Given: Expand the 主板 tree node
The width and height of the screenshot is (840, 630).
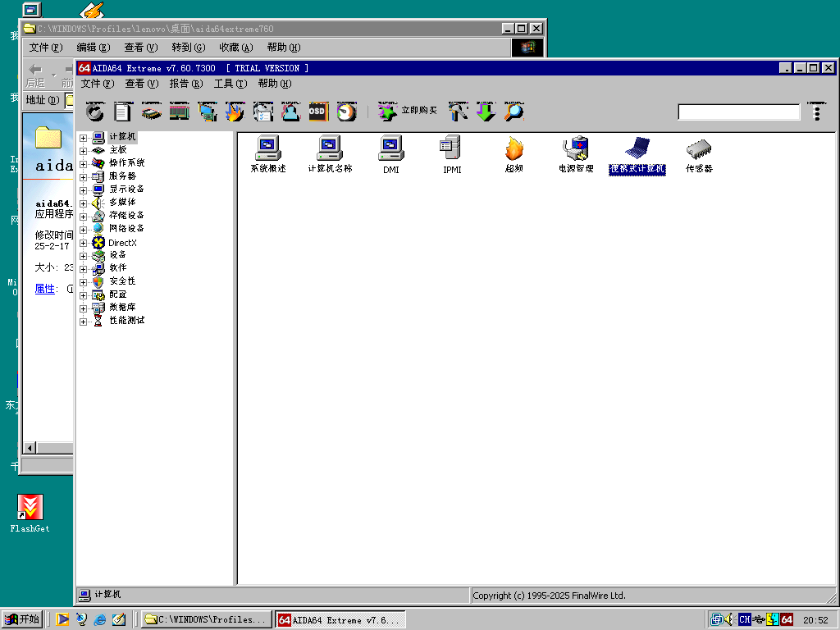Looking at the screenshot, I should (x=83, y=151).
